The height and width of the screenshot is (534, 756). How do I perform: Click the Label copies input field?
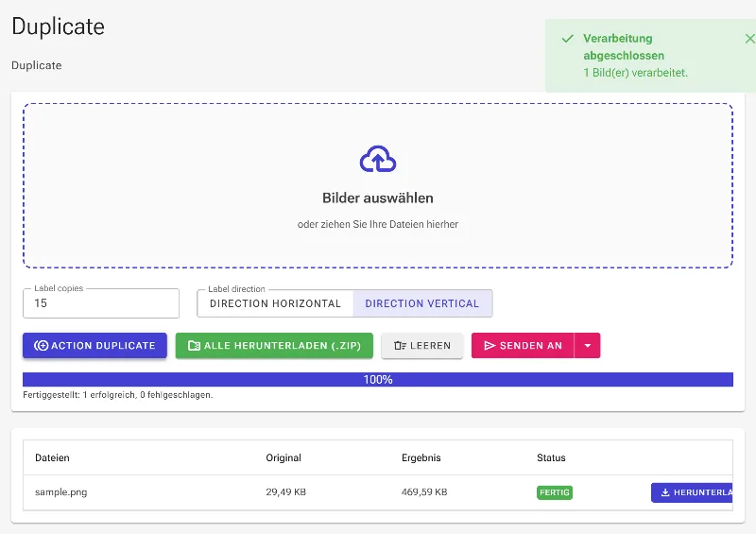coord(101,303)
